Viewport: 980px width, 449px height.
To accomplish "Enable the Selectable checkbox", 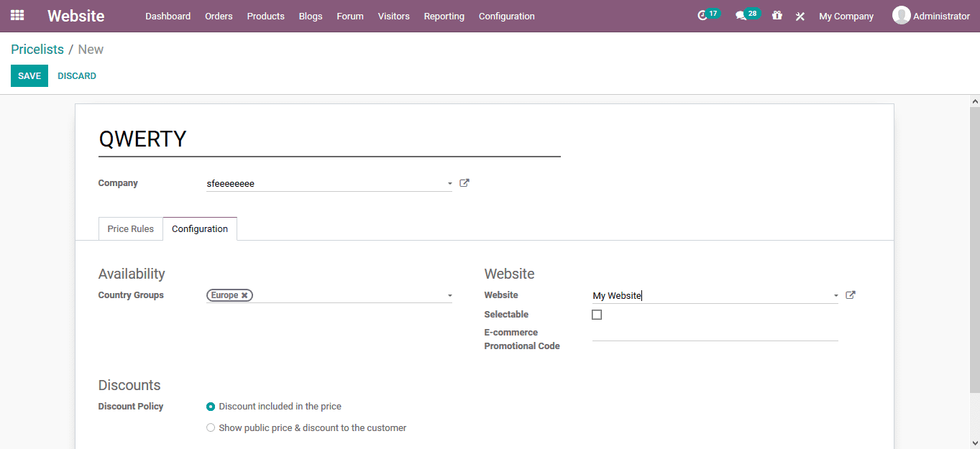I will [x=597, y=314].
